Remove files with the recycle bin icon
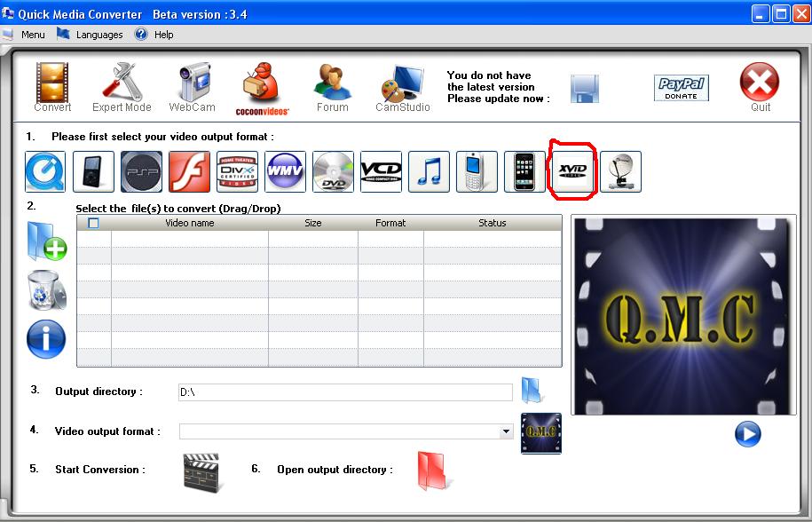Viewport: 812px width, 522px height. tap(47, 290)
